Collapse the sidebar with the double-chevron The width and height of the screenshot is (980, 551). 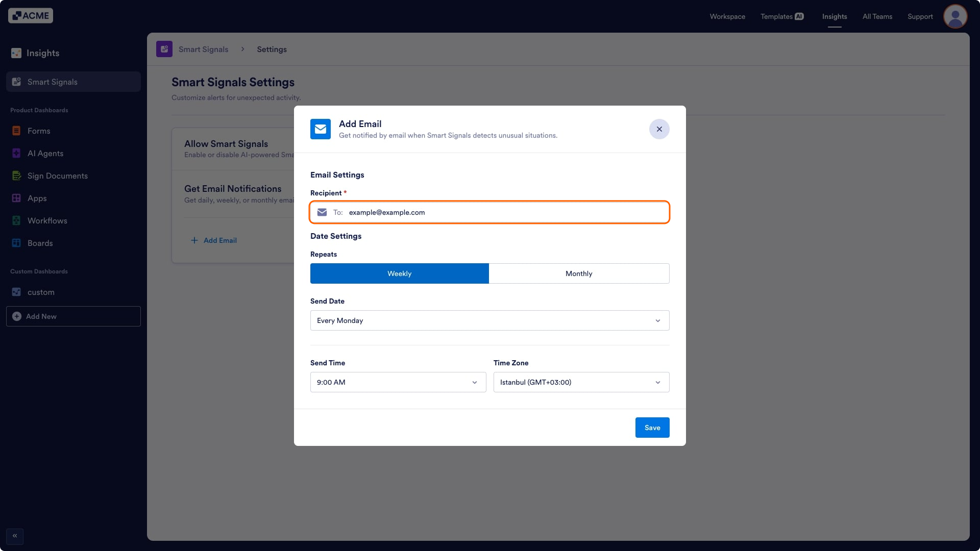(14, 536)
